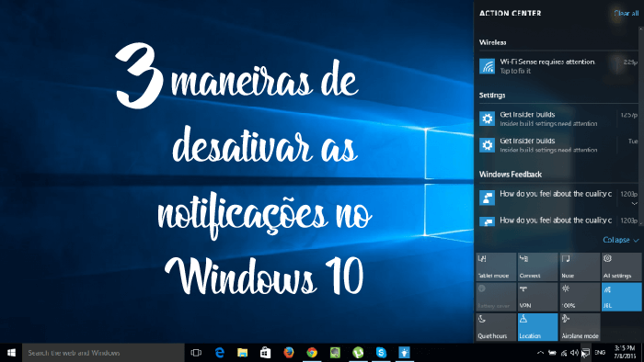Viewport: 644px width, 362px height.
Task: Open the Get Started lightbulb app
Action: click(x=405, y=353)
